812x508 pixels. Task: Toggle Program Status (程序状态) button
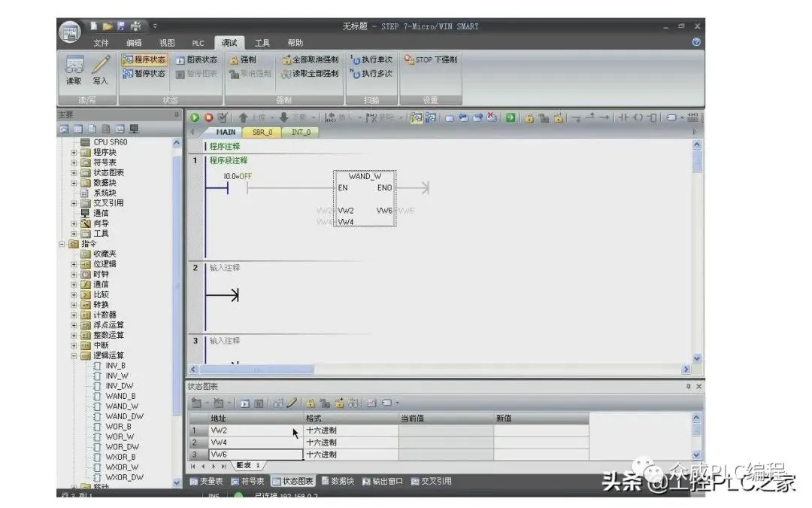pyautogui.click(x=144, y=59)
